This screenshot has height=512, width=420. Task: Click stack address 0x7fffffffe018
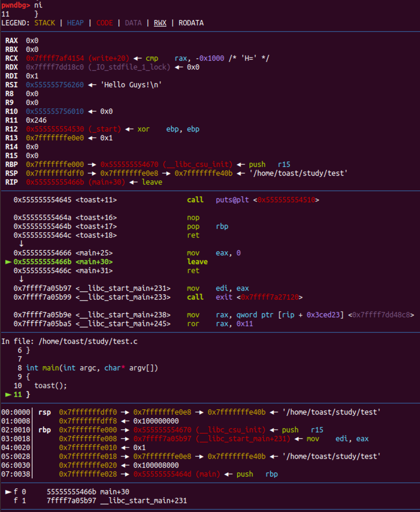(88, 456)
